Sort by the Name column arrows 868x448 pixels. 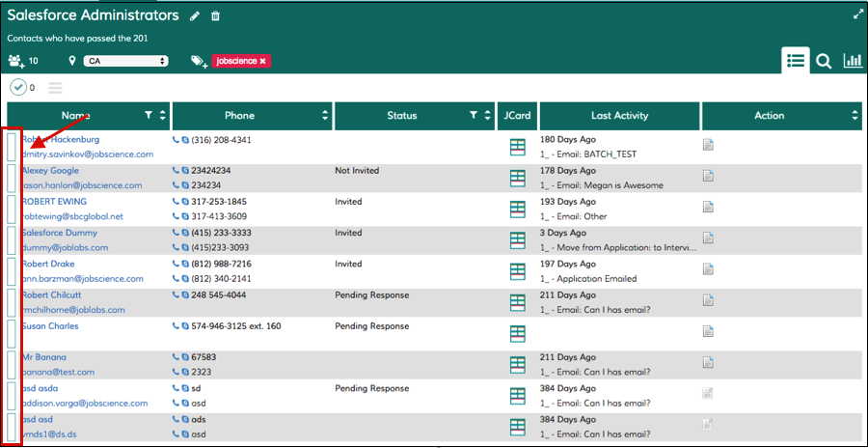tap(162, 115)
